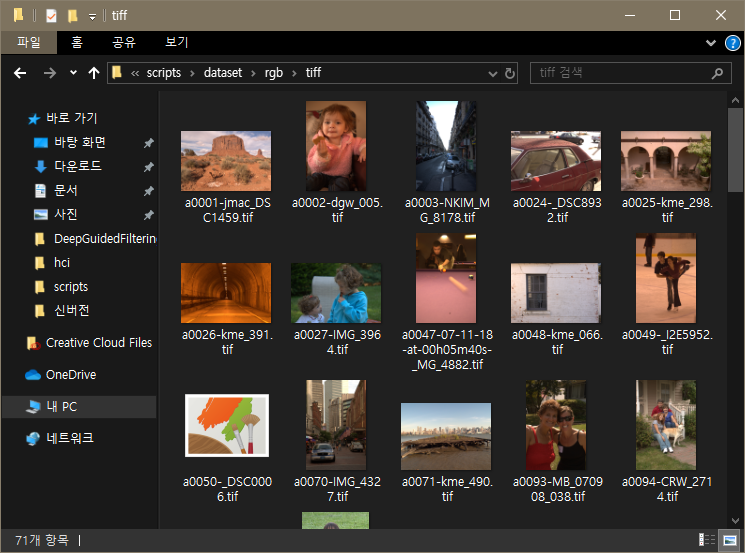Go up one folder level
Screen dimensions: 745x553
click(x=94, y=73)
